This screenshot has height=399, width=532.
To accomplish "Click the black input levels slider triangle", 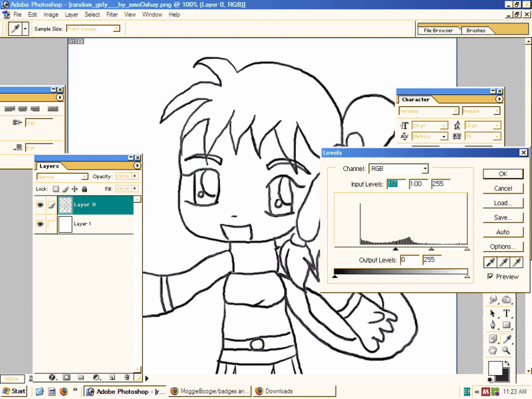I will tap(396, 249).
